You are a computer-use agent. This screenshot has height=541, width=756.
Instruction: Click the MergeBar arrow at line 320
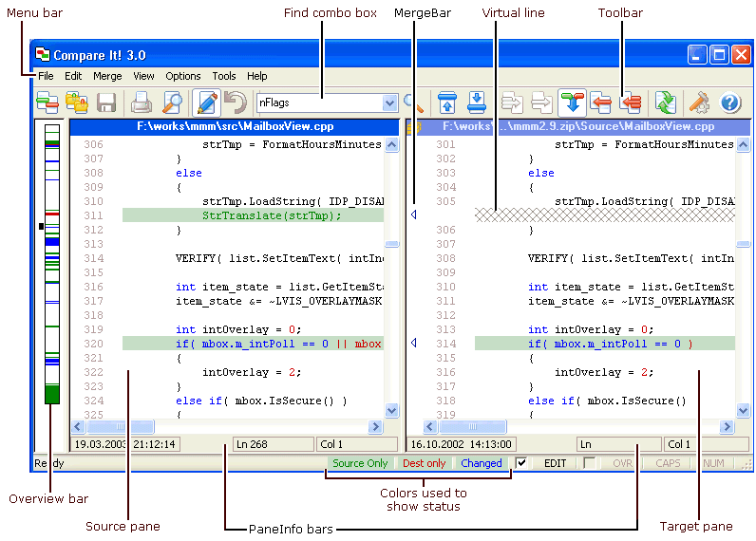coord(414,343)
